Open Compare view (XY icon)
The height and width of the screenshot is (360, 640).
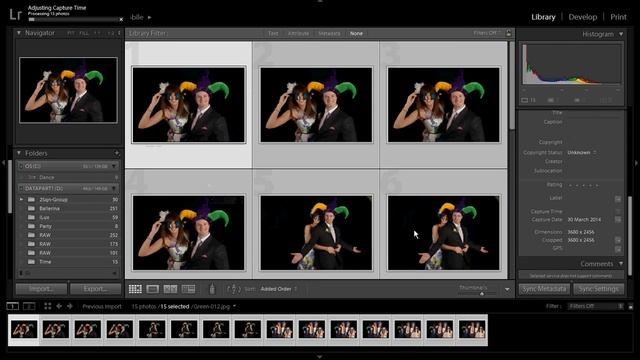point(170,289)
